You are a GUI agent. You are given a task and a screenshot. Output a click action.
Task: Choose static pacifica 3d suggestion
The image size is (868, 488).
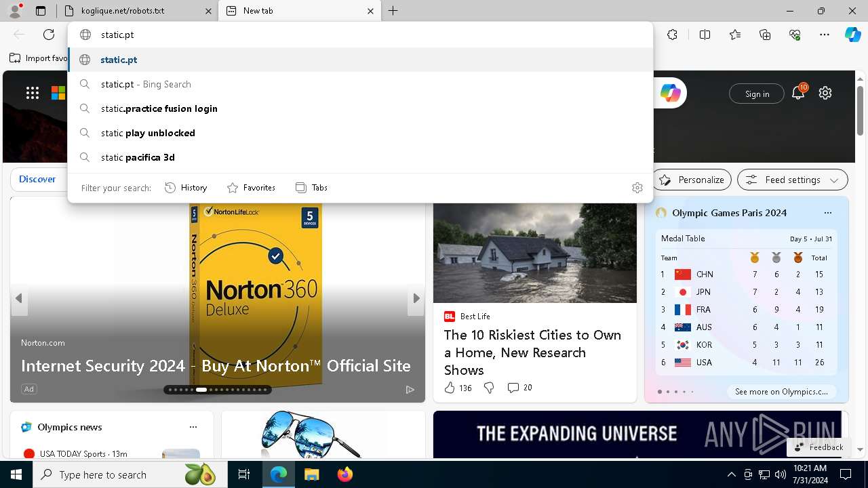(360, 157)
